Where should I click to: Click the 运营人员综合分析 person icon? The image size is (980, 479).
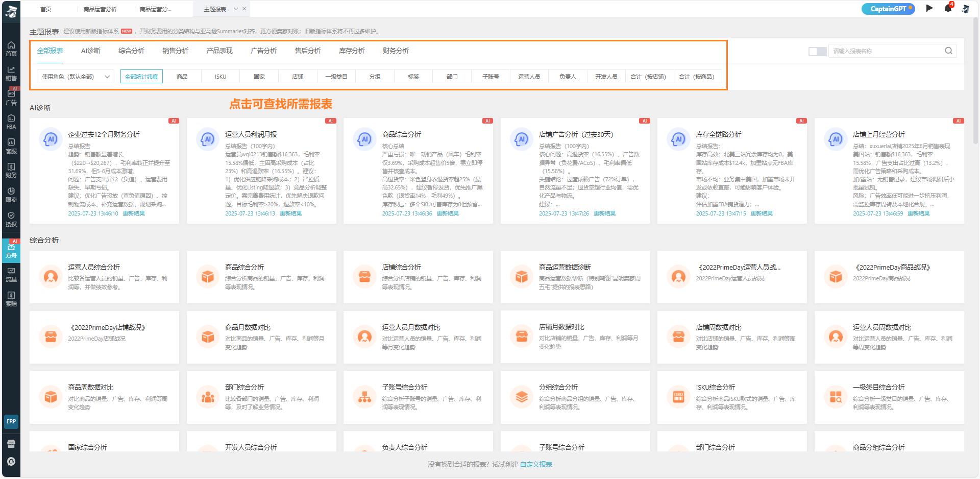coord(51,277)
